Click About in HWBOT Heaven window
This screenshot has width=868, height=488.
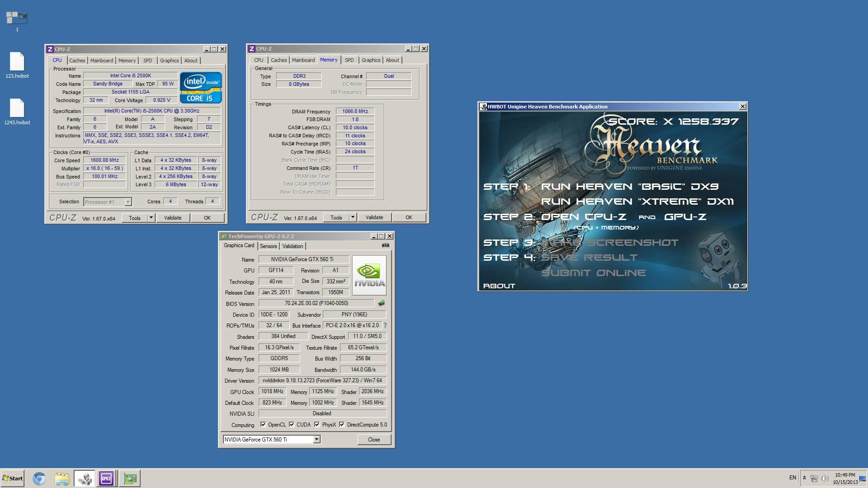[499, 286]
